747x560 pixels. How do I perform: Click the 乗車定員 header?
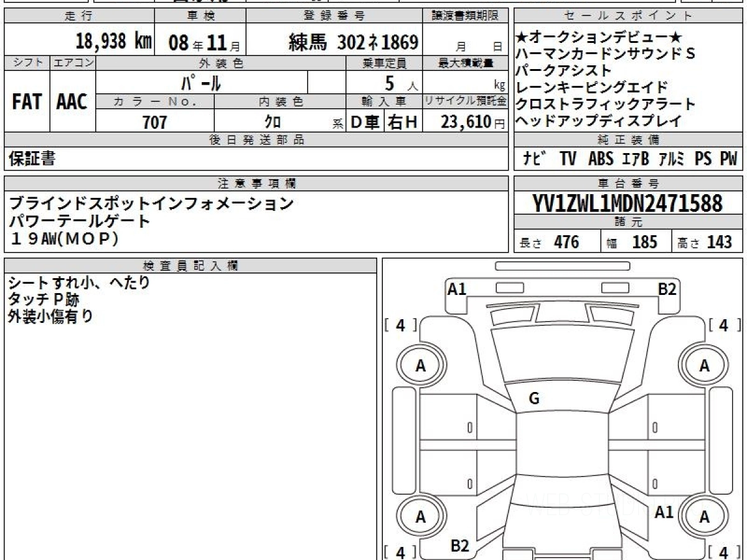(x=384, y=63)
